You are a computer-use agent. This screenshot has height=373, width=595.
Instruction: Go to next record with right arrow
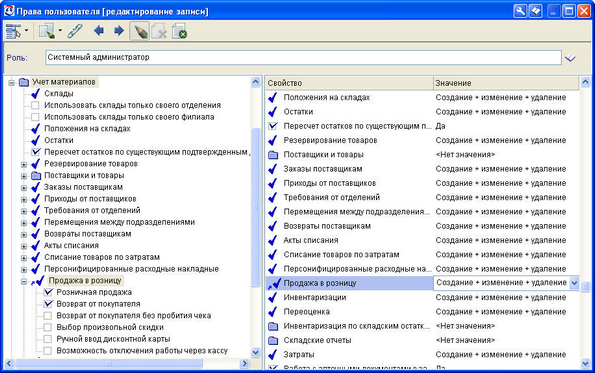(x=119, y=30)
